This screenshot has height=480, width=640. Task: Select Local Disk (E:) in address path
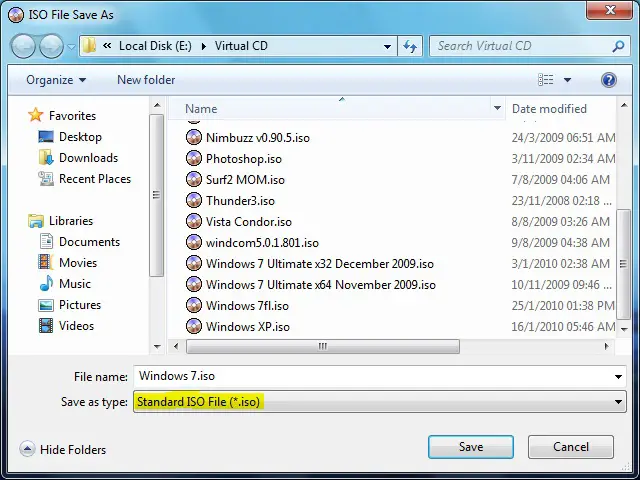[x=155, y=46]
